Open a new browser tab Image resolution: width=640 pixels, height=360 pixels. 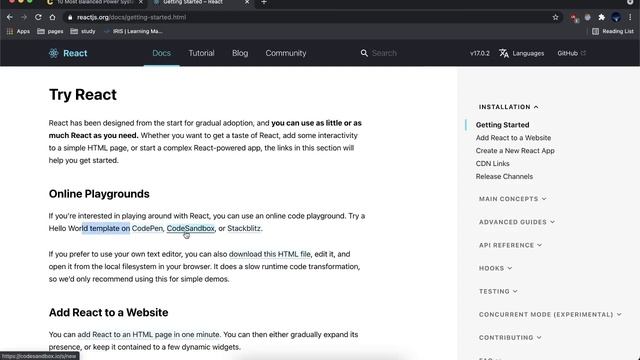(x=264, y=2)
